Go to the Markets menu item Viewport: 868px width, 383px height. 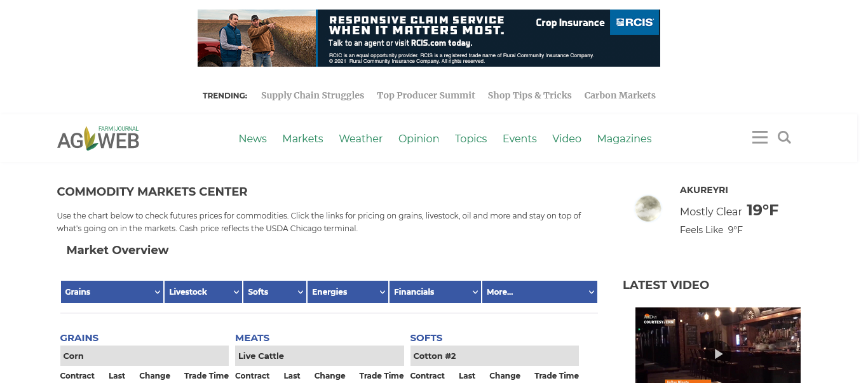[302, 138]
